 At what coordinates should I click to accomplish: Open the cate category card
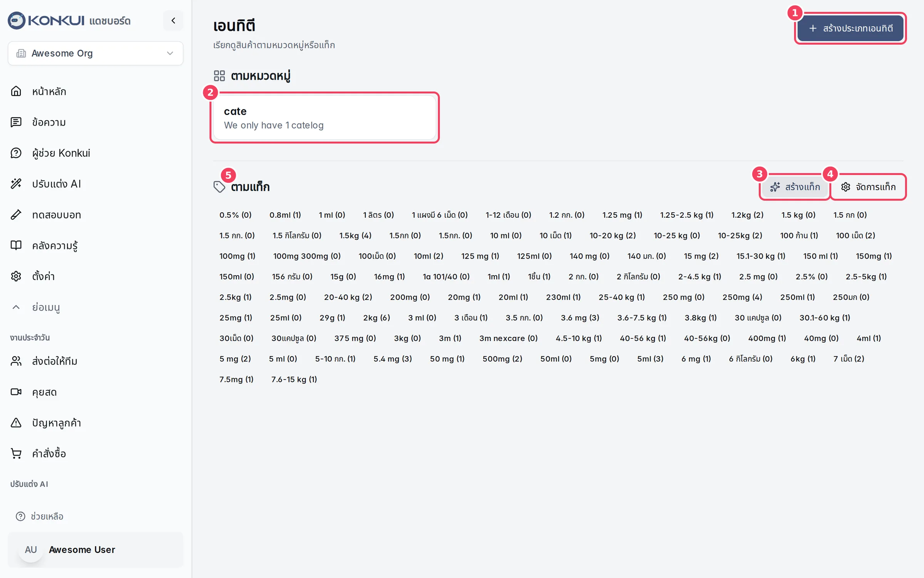pyautogui.click(x=325, y=118)
